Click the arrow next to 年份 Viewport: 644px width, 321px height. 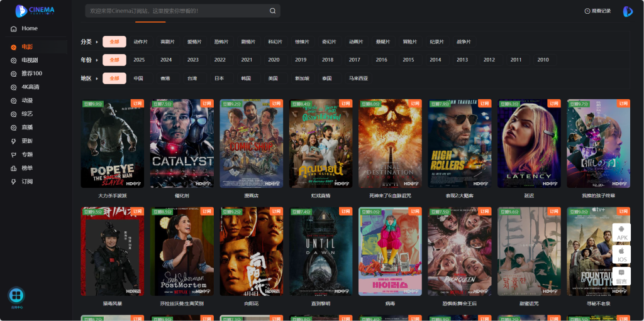[x=97, y=60]
